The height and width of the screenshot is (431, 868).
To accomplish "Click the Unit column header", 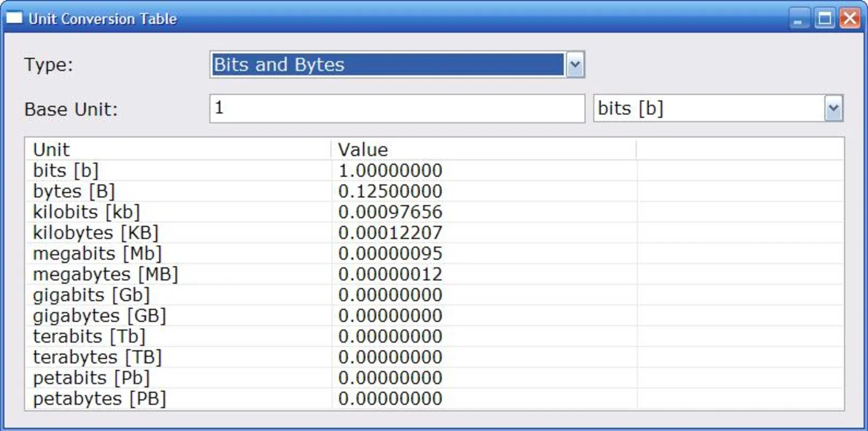I will click(x=178, y=149).
